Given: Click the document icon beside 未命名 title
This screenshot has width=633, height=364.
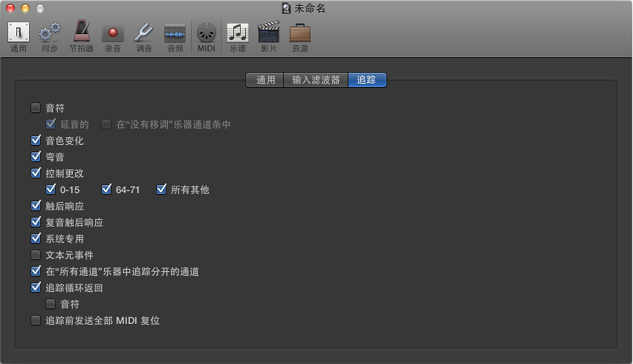Looking at the screenshot, I should pos(286,8).
